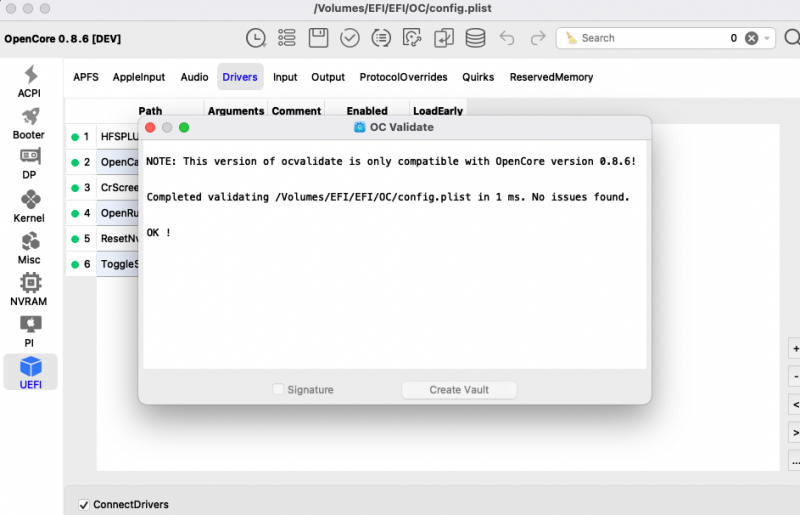
Task: Click the list view toolbar icon
Action: [x=287, y=38]
